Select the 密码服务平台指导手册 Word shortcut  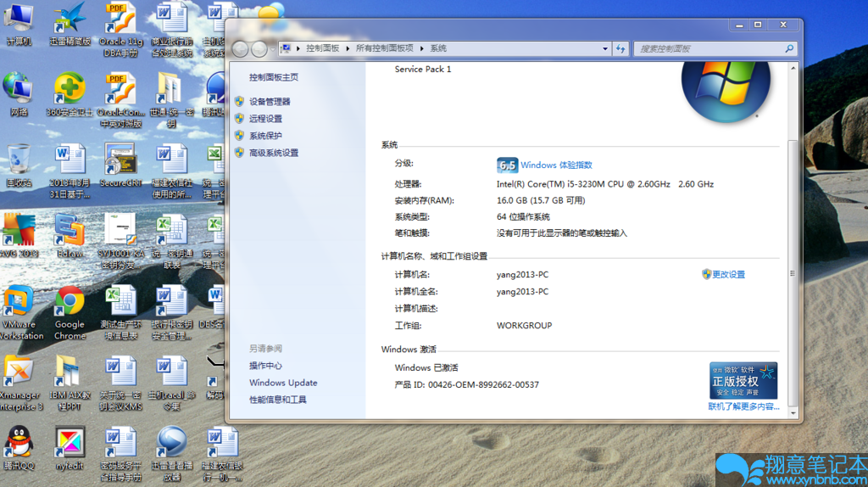pos(120,454)
